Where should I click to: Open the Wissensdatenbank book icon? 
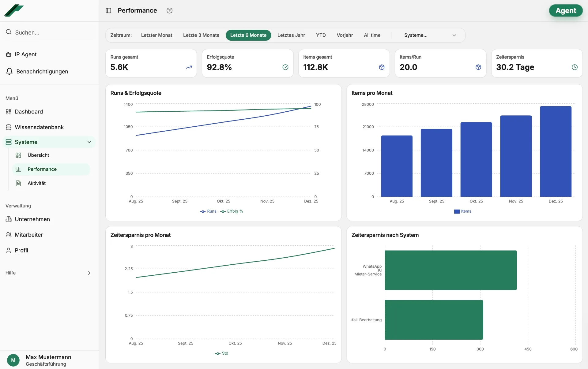9,127
